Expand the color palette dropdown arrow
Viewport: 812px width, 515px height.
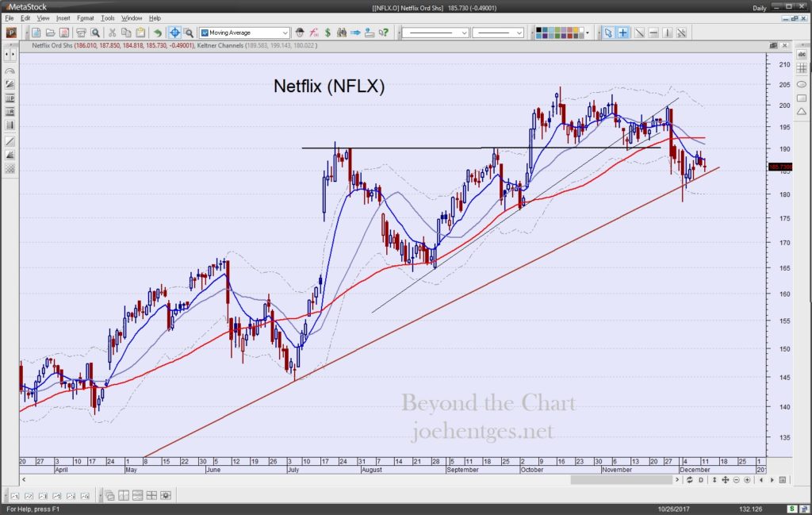coord(588,33)
